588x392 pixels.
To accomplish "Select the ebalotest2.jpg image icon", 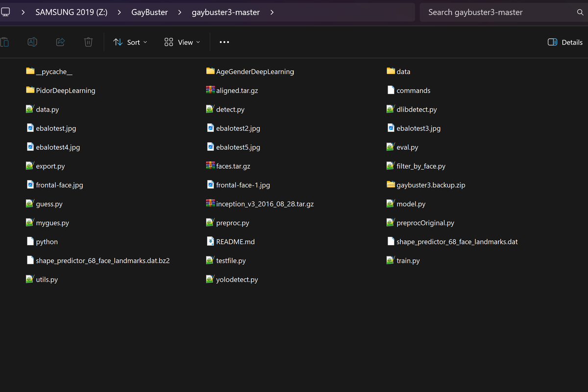I will 210,128.
